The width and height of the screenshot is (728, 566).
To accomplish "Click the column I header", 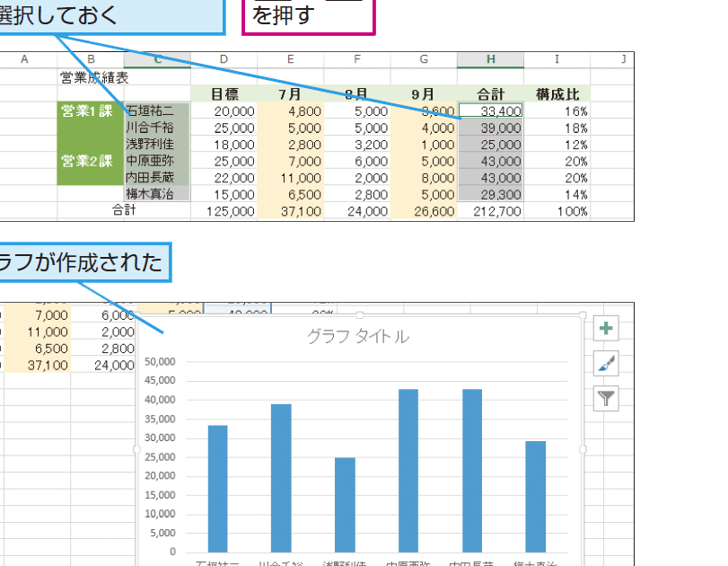I will 557,59.
